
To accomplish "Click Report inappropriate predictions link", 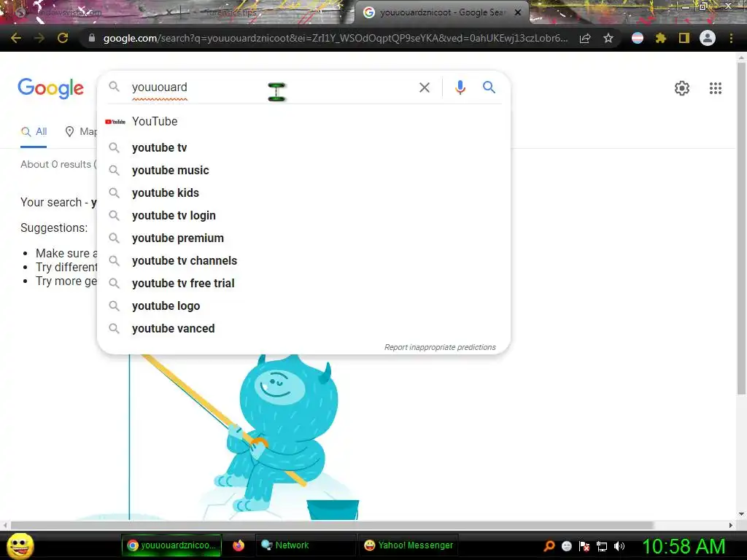I will tap(440, 347).
